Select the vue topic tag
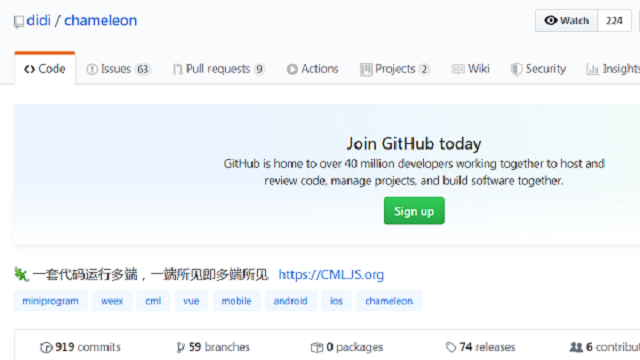Viewport: 640px width, 360px height. pyautogui.click(x=191, y=301)
